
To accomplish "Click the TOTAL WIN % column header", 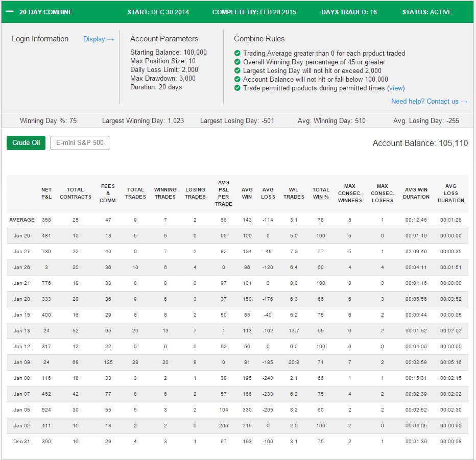I will pyautogui.click(x=321, y=193).
